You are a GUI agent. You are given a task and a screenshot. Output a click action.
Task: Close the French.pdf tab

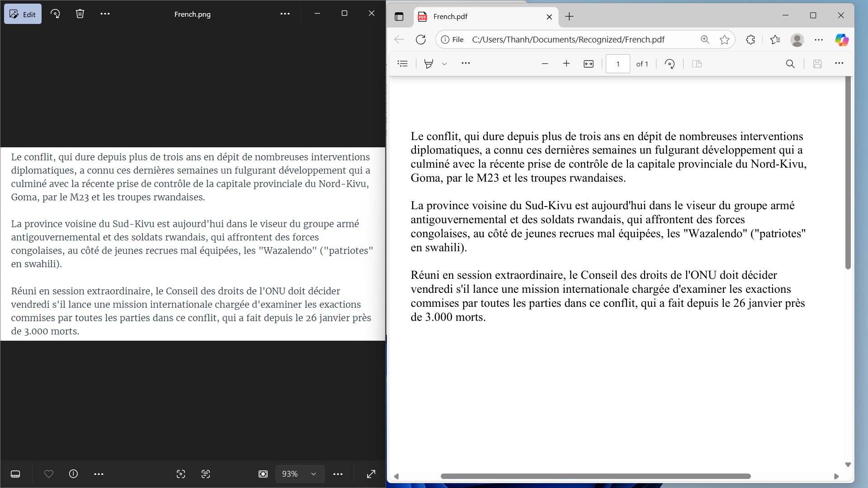click(549, 17)
